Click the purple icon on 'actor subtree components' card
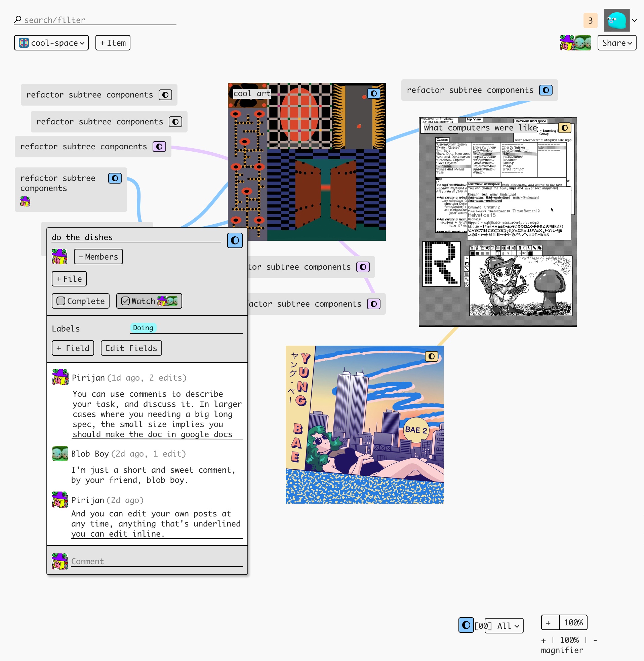The width and height of the screenshot is (644, 661). (373, 304)
